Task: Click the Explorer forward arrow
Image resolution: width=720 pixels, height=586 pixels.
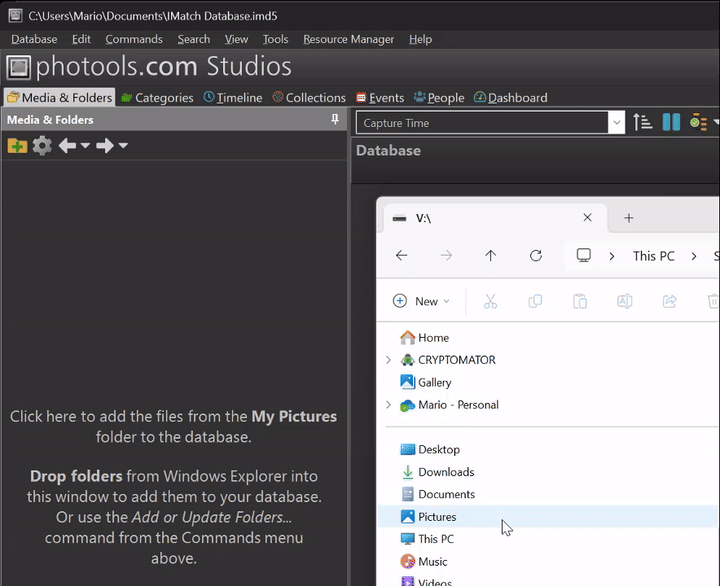Action: pyautogui.click(x=446, y=255)
